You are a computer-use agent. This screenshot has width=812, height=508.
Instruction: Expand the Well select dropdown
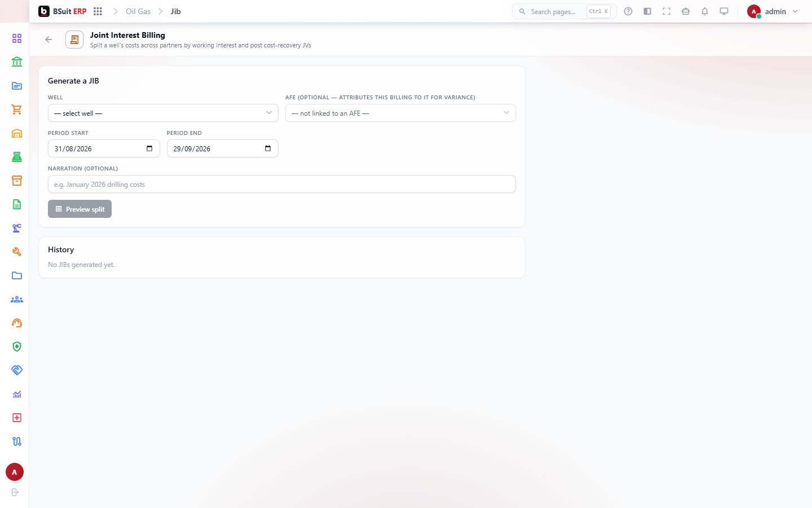pos(163,113)
